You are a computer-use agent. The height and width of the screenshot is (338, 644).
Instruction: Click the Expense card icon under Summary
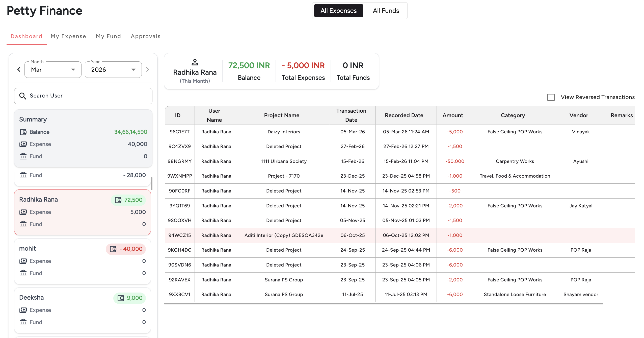pyautogui.click(x=23, y=144)
